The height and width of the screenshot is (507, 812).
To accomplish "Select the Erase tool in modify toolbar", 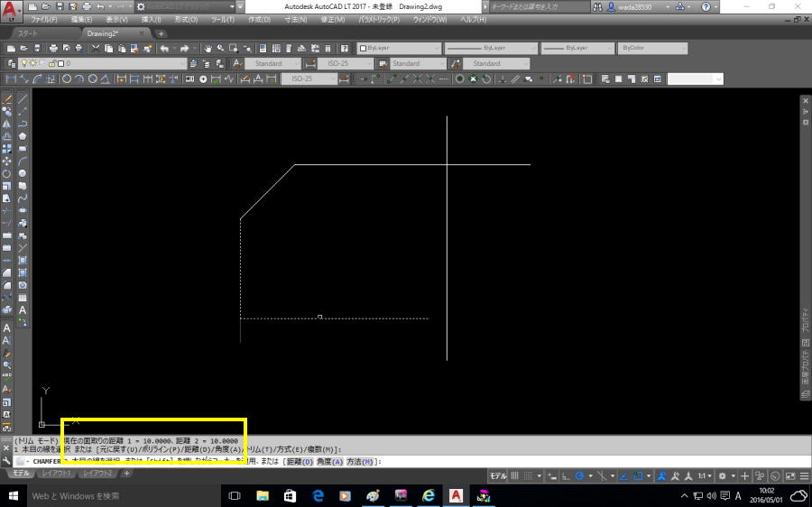I will point(6,98).
